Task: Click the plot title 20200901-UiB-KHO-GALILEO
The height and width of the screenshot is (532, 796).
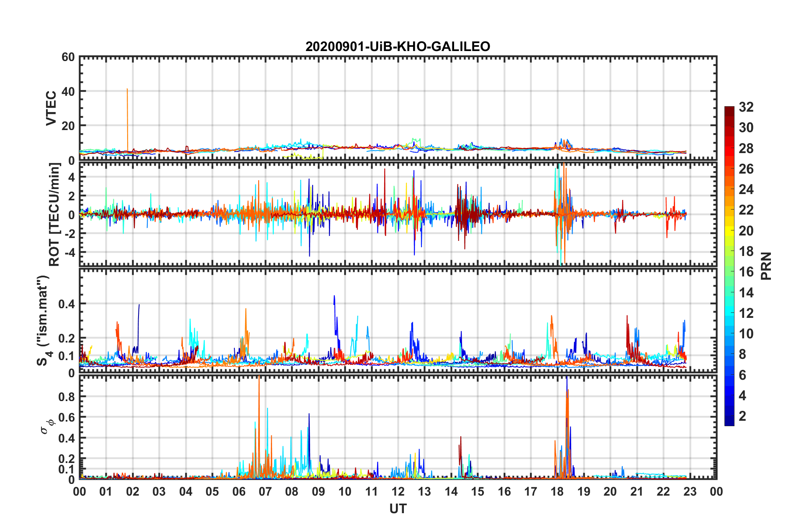Action: 398,46
